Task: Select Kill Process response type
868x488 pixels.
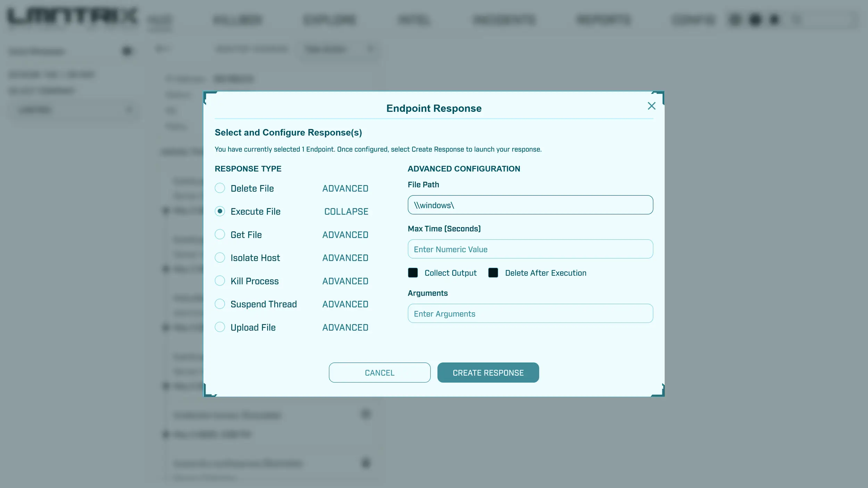Action: tap(220, 281)
